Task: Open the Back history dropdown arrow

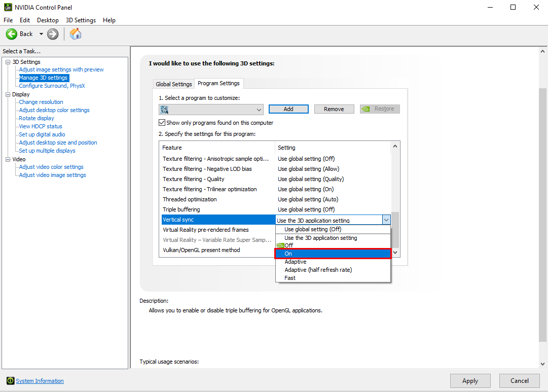Action: [41, 34]
